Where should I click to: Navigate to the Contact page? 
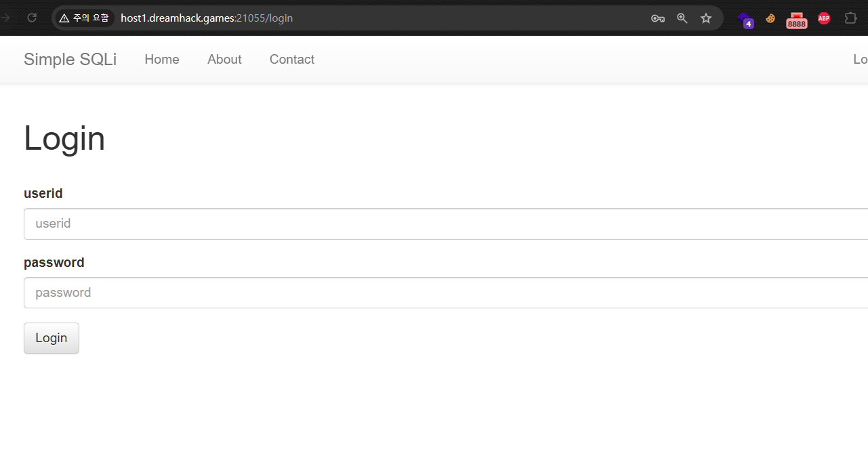(x=292, y=60)
